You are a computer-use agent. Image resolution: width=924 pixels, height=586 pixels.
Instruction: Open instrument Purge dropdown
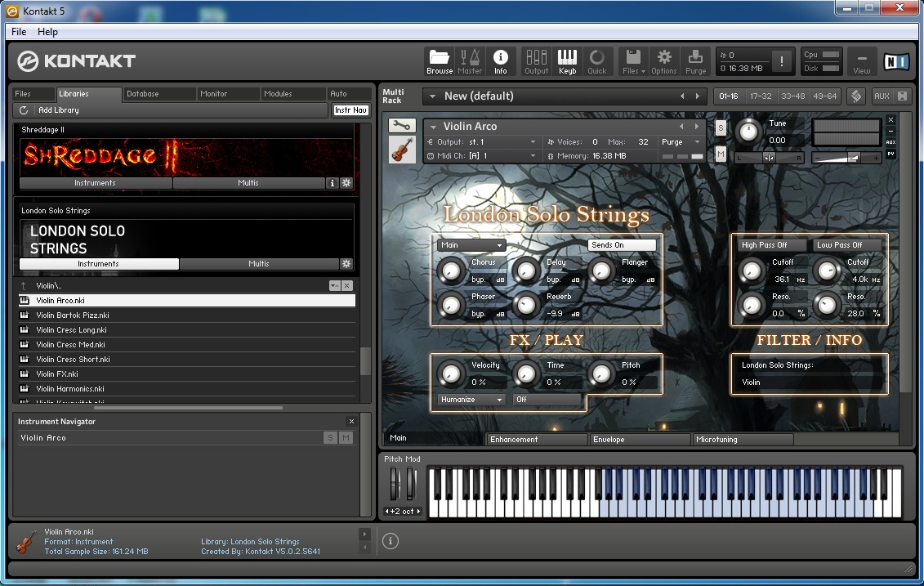(x=681, y=142)
